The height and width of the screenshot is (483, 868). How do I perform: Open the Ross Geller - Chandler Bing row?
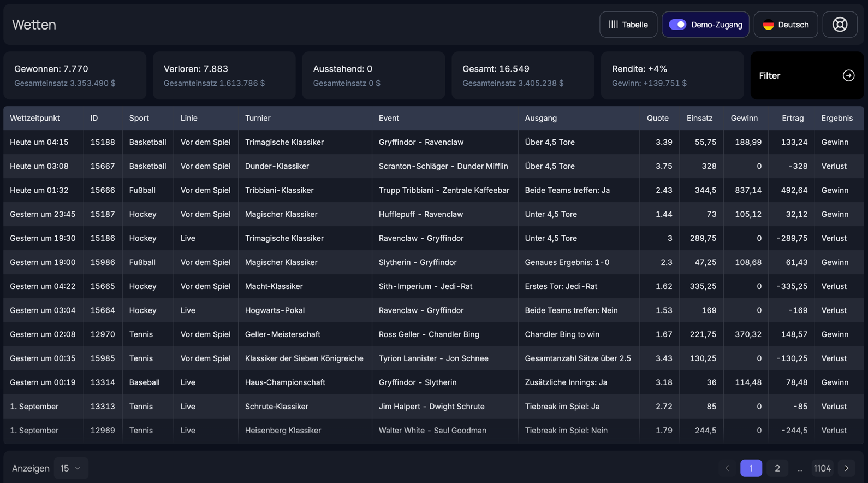429,334
